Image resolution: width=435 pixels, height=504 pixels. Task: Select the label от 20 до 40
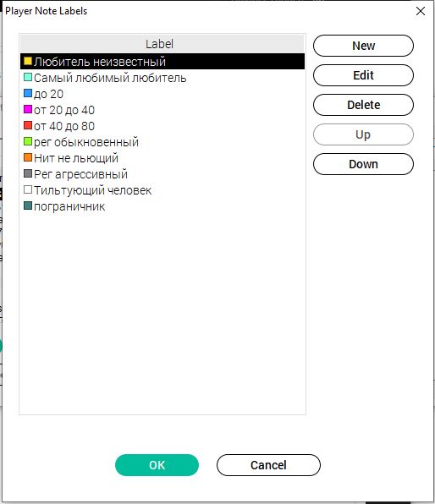64,110
